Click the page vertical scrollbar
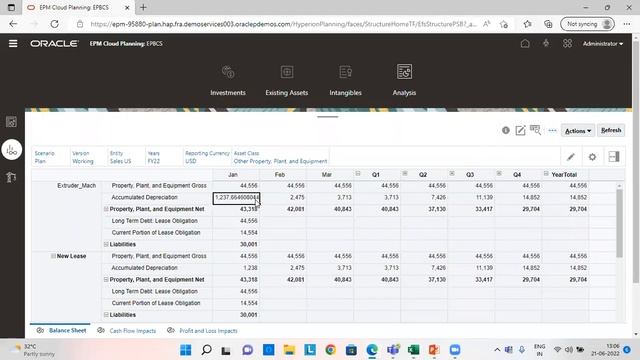This screenshot has height=360, width=640. click(x=636, y=161)
